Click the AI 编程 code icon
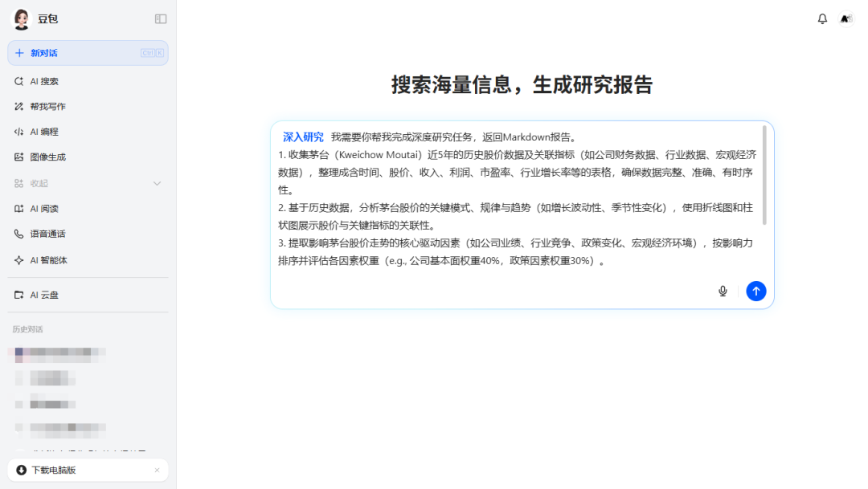The width and height of the screenshot is (868, 489). click(18, 132)
